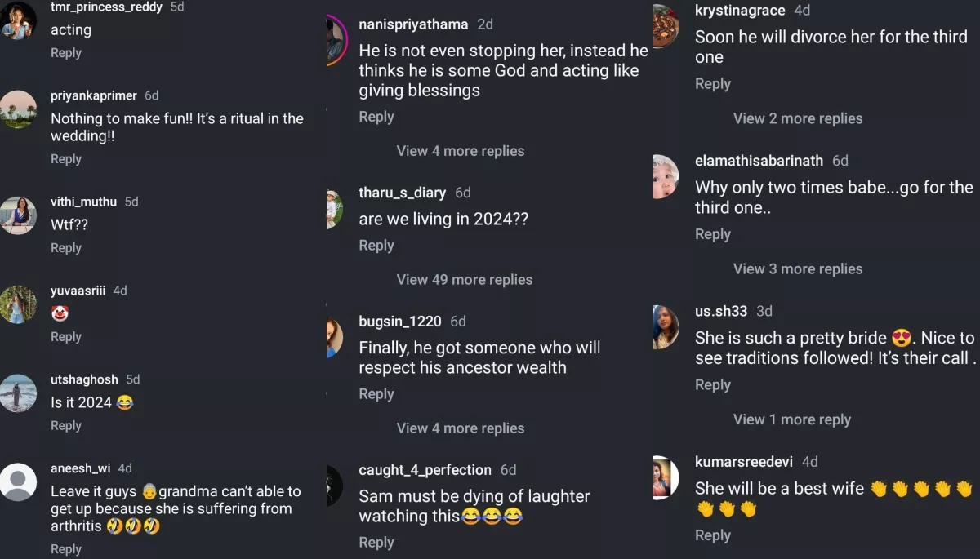The image size is (980, 559).
Task: Reply to kumarsreedevi's best wife comment
Action: coord(712,535)
